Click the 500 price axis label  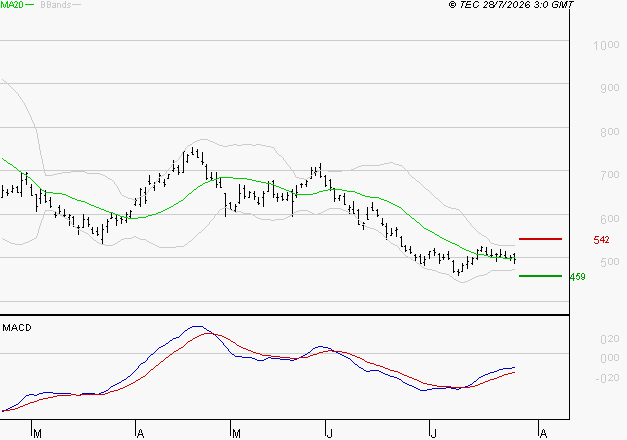(x=610, y=262)
